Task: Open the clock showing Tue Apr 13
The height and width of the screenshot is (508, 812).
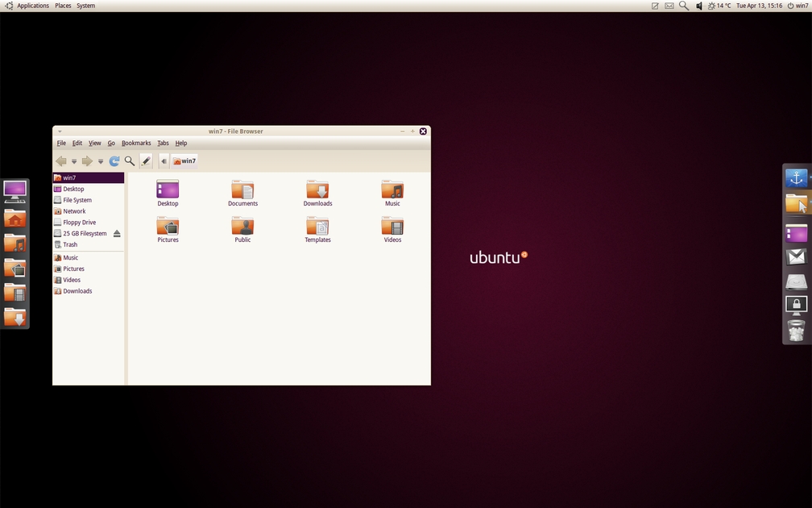Action: (759, 6)
